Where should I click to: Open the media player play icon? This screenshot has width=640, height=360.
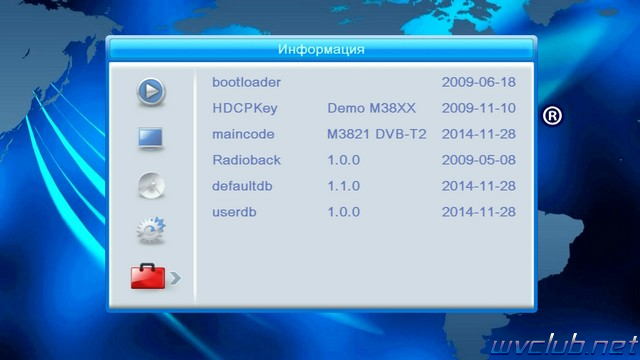click(x=151, y=91)
